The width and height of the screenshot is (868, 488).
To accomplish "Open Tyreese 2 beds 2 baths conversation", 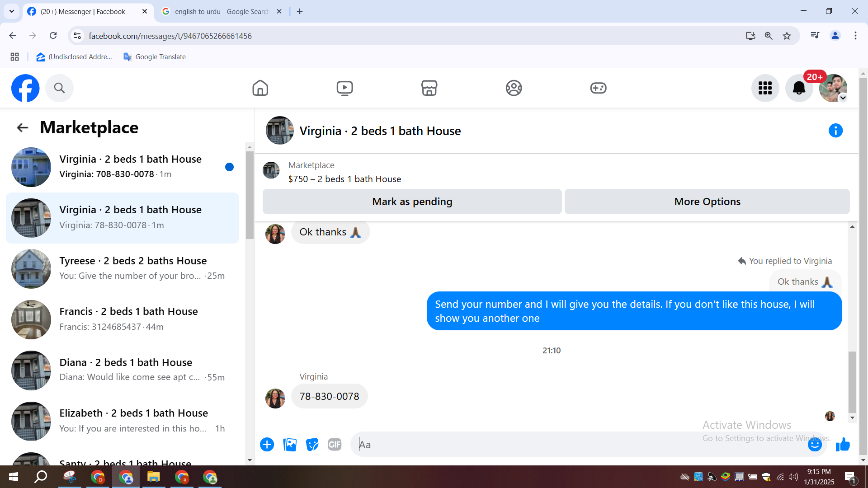I will (x=123, y=268).
